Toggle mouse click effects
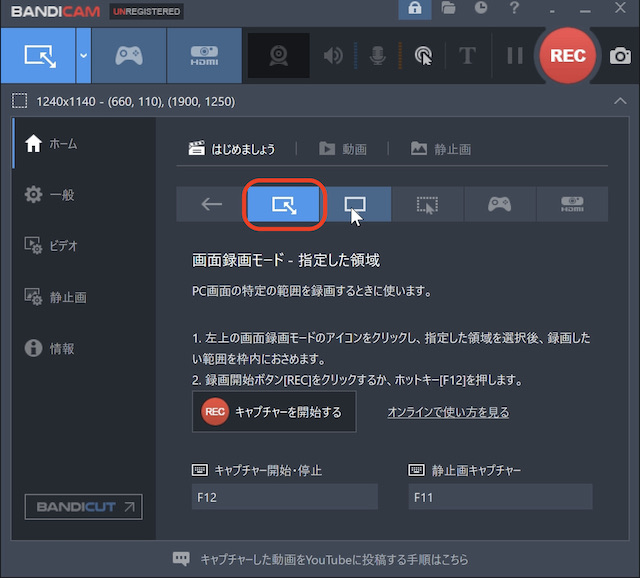This screenshot has height=578, width=640. 424,56
